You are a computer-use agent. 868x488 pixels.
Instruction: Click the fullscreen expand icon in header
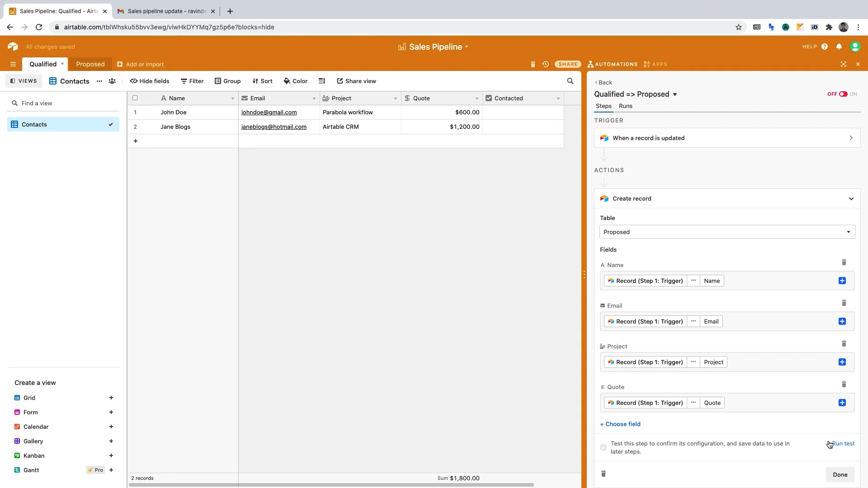pyautogui.click(x=844, y=64)
